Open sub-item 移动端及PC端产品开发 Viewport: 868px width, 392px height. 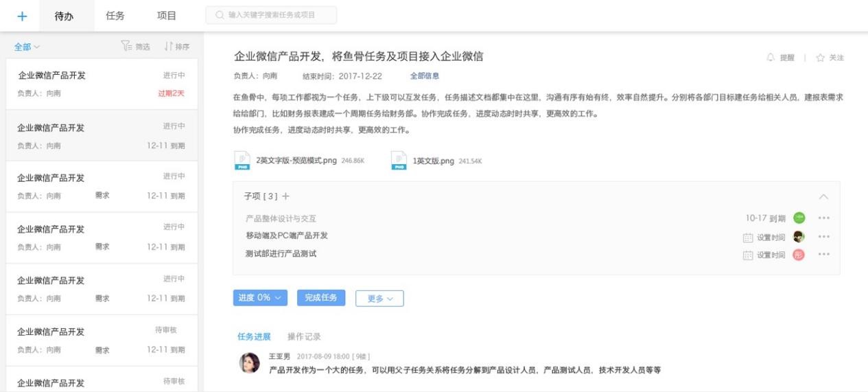[x=287, y=235]
